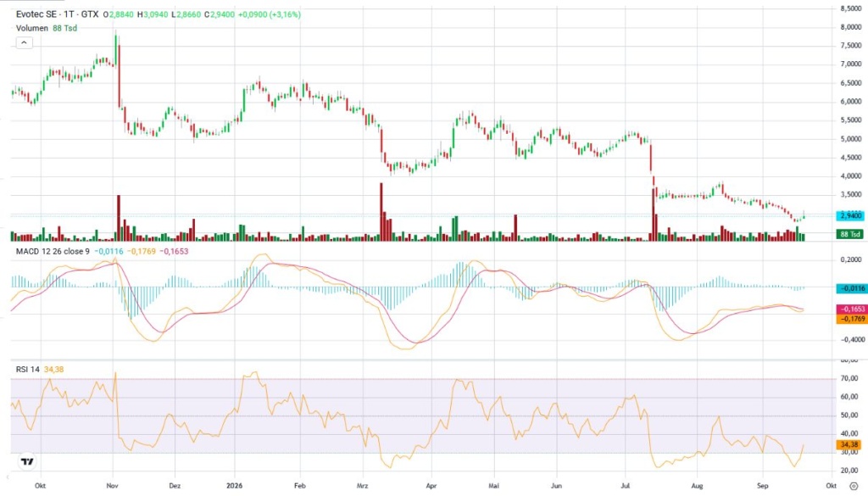Viewport: 868px width, 496px height.
Task: Click the pink -0,1653 signal line label
Action: pyautogui.click(x=851, y=309)
